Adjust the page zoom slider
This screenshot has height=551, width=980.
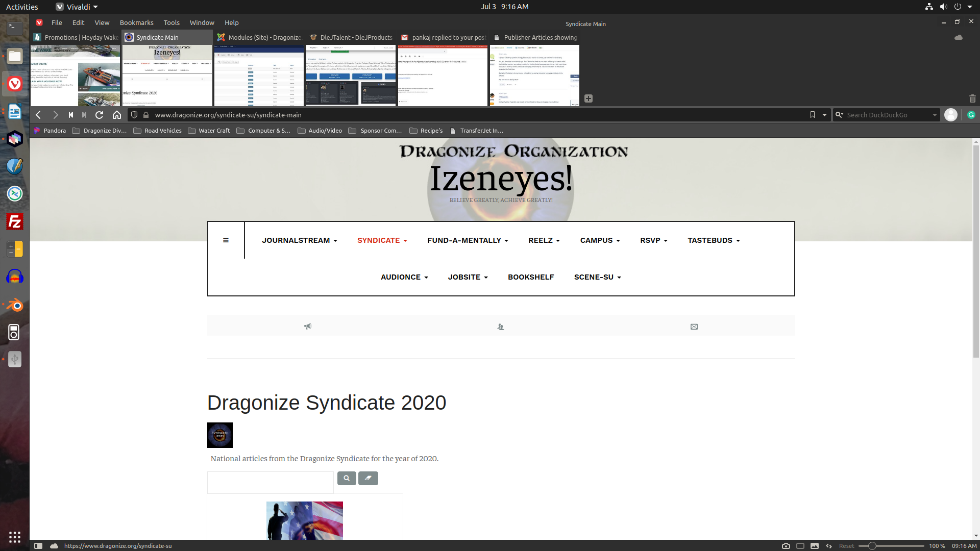coord(872,546)
